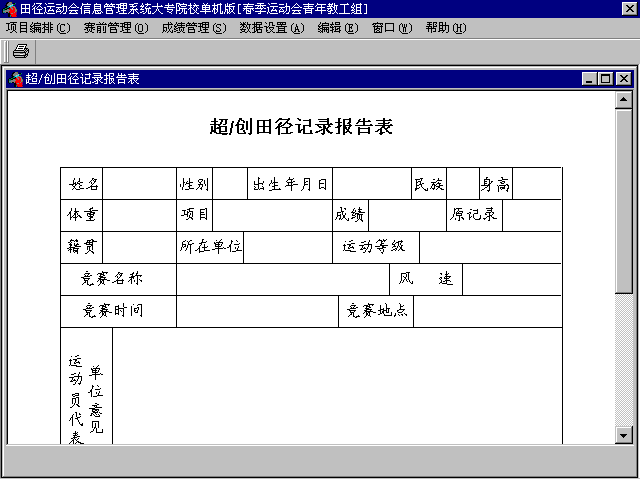This screenshot has width=640, height=480.
Task: Maximize the 超/创田径记录报告表 child window
Action: (606, 79)
